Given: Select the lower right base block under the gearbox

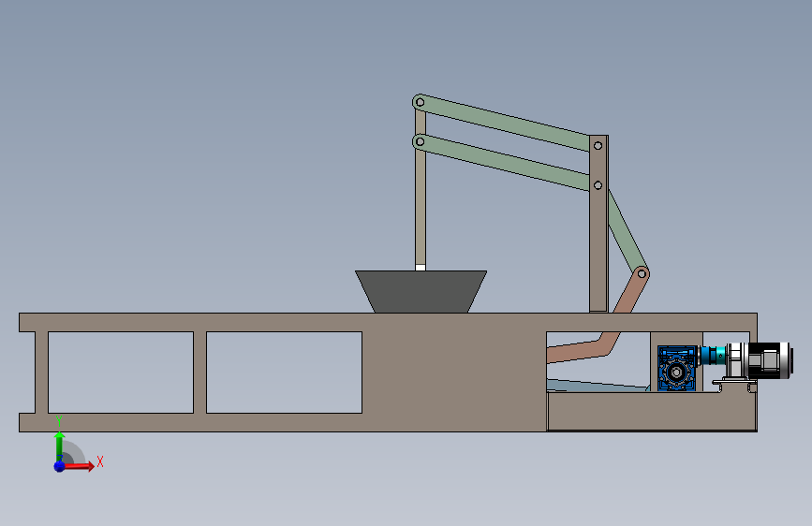Looking at the screenshot, I should [651, 411].
